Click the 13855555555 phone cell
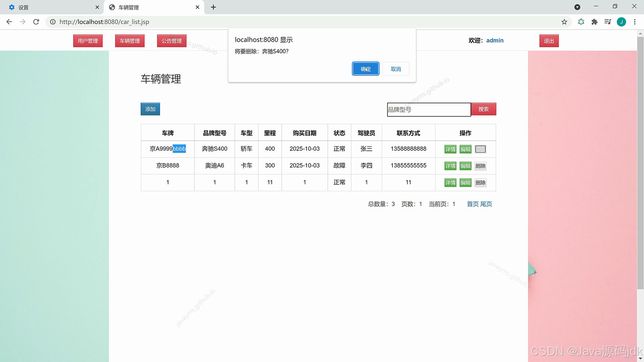The height and width of the screenshot is (362, 644). point(408,165)
